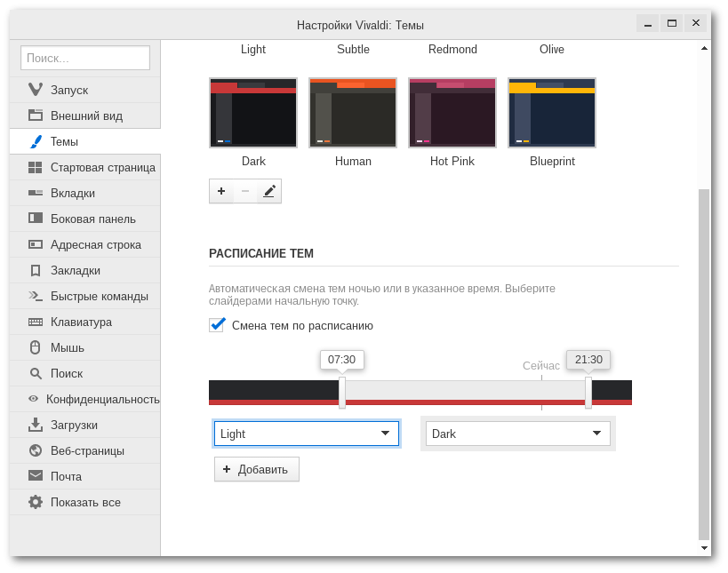
Task: Minimize the Vivaldi settings window
Action: (648, 23)
